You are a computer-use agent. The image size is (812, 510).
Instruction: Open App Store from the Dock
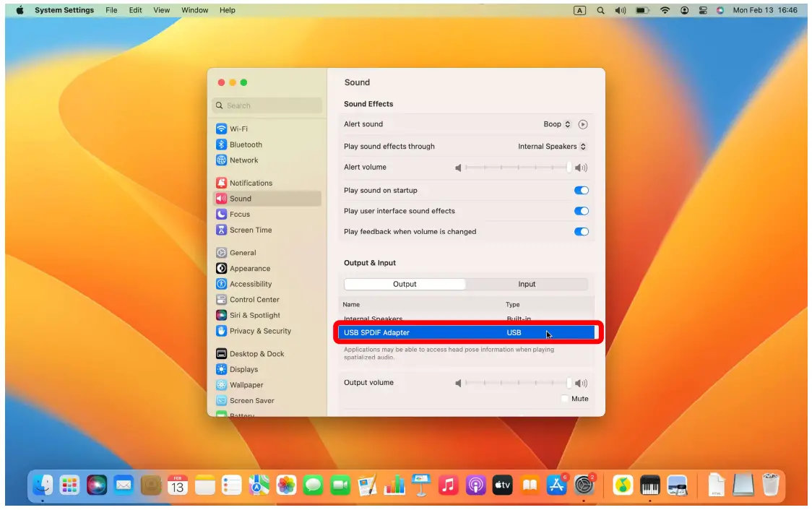click(x=557, y=485)
